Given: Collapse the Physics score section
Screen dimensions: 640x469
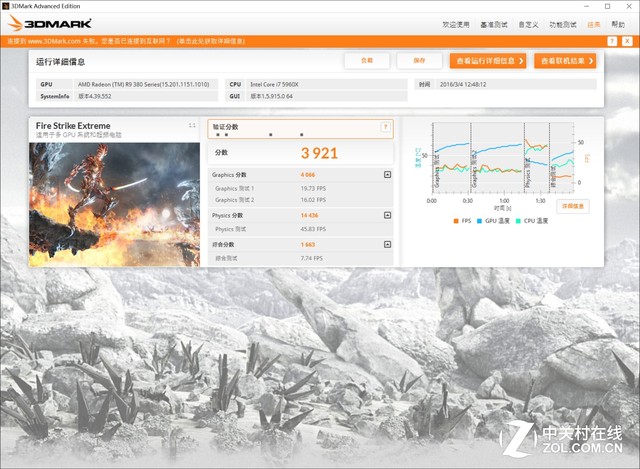Looking at the screenshot, I should point(387,215).
